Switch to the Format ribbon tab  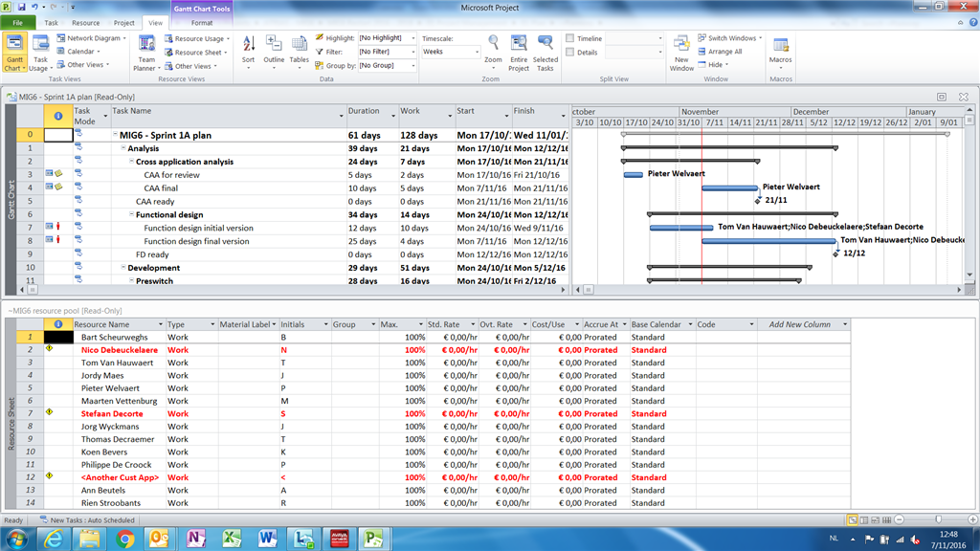coord(202,23)
